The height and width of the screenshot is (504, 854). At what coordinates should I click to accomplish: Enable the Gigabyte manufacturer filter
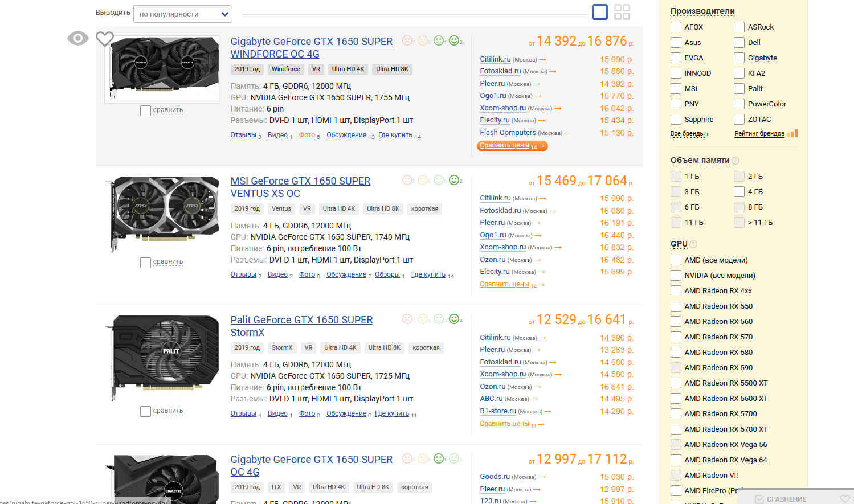739,58
